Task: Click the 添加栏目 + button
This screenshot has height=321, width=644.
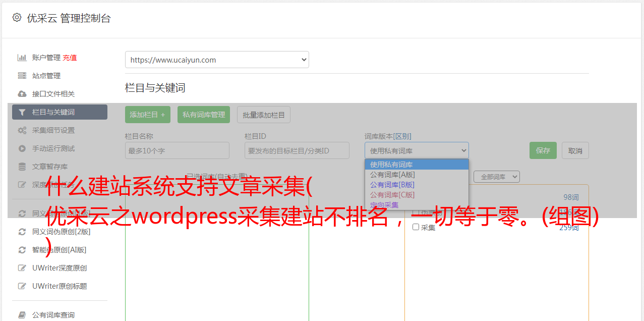Action: 148,115
